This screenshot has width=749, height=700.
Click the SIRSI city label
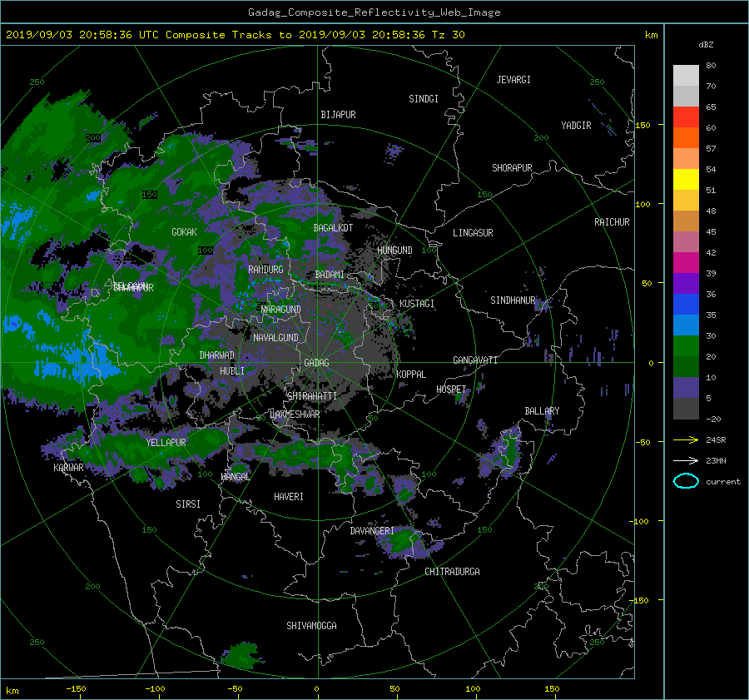click(x=188, y=504)
